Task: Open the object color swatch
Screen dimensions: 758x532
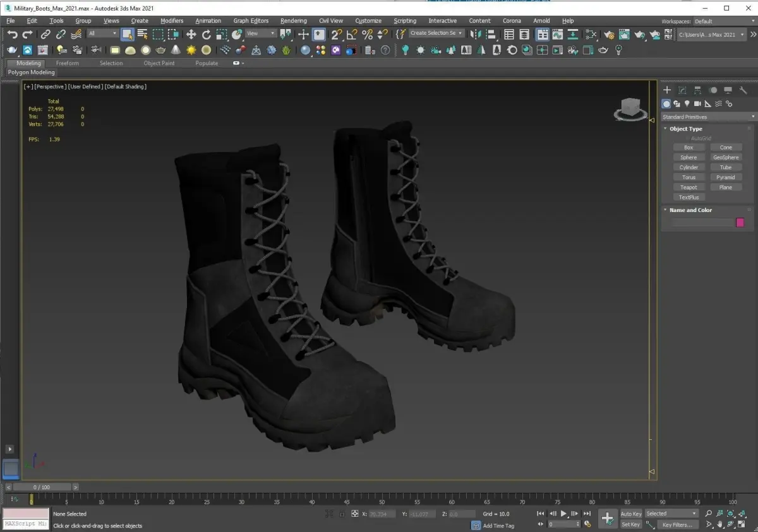Action: click(x=740, y=222)
